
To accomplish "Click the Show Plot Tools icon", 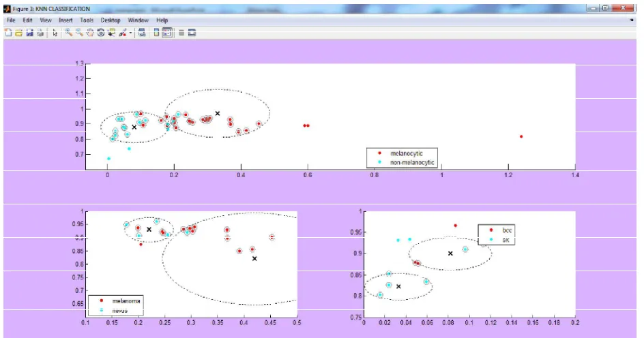I will coord(192,33).
